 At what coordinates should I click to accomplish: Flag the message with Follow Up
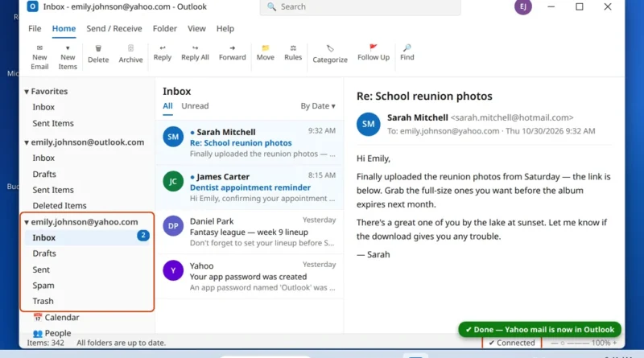(374, 53)
